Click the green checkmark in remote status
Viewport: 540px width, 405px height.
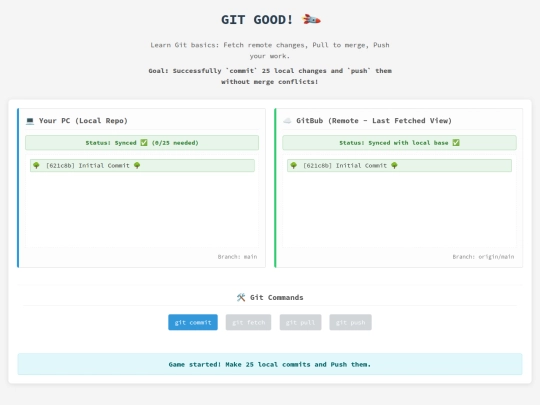tap(456, 143)
